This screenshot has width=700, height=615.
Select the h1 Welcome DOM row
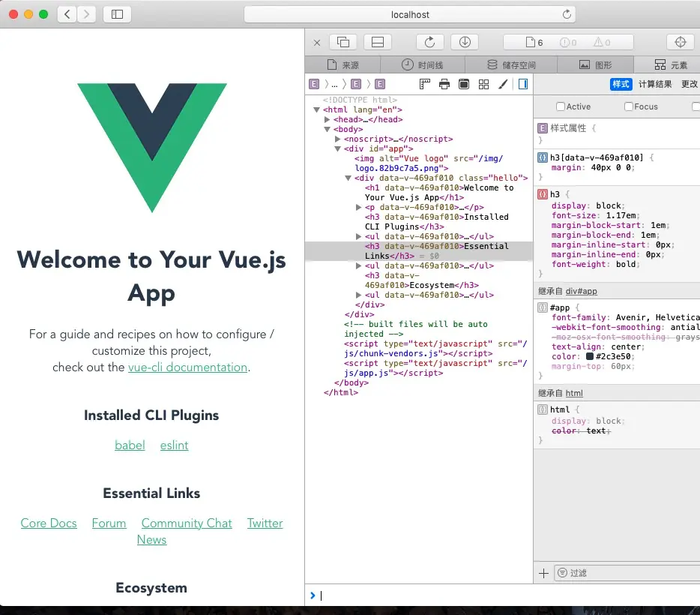[x=419, y=193]
